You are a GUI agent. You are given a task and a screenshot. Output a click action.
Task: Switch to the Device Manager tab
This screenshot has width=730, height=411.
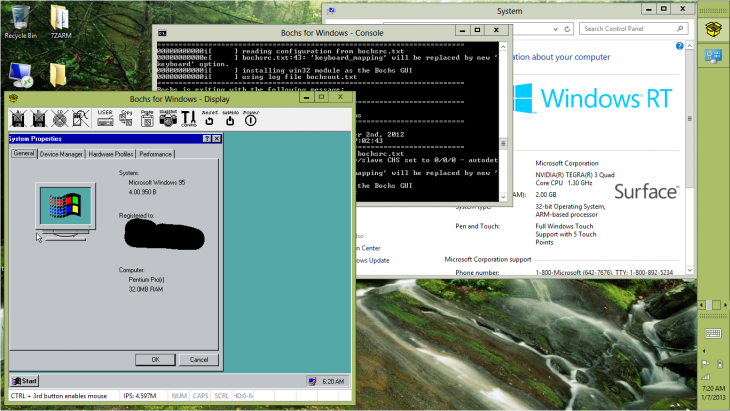point(61,154)
